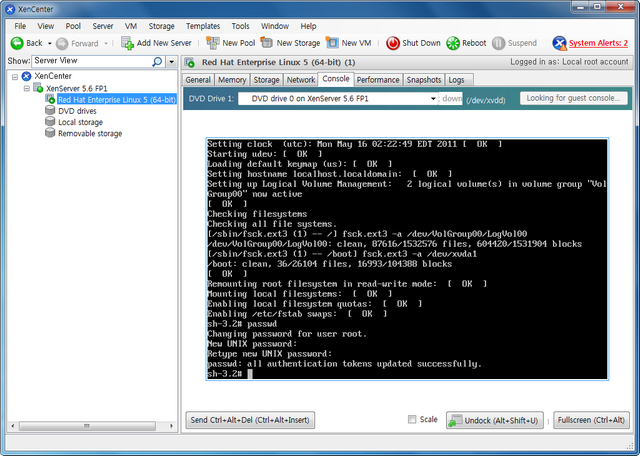The width and height of the screenshot is (640, 456).
Task: Click the Removable storage disk icon
Action: coord(50,133)
